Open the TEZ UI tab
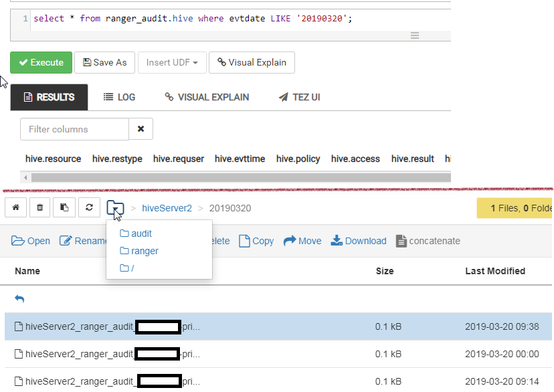Image resolution: width=554 pixels, height=392 pixels. (x=298, y=97)
